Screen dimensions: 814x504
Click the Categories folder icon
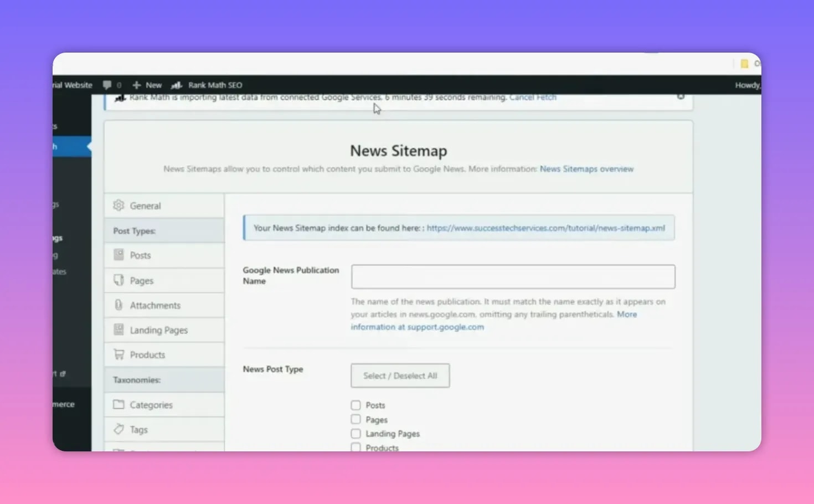(119, 404)
